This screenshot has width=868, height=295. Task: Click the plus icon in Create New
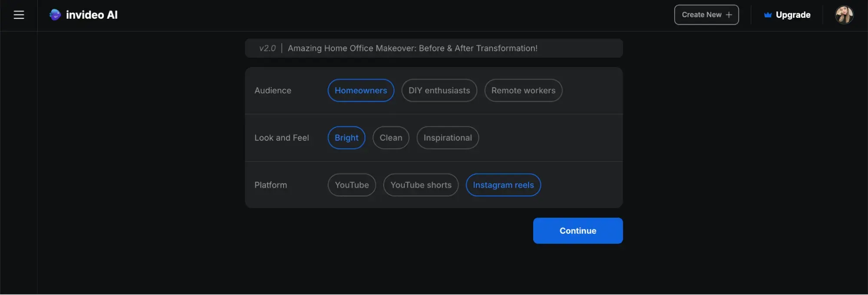(x=729, y=15)
